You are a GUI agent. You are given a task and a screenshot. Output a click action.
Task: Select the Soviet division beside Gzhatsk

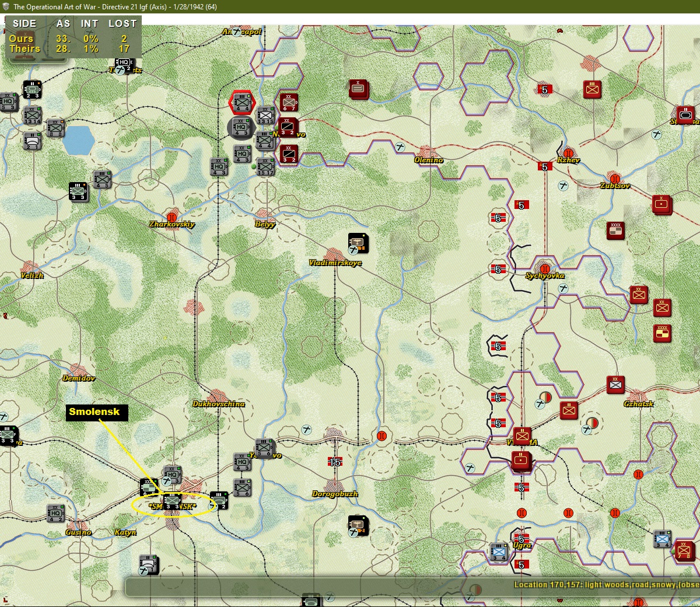point(615,384)
